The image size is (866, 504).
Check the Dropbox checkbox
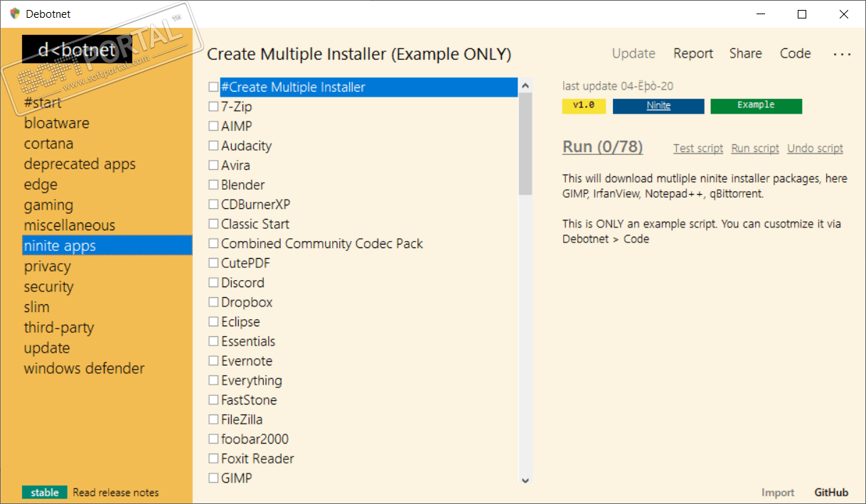click(x=213, y=302)
